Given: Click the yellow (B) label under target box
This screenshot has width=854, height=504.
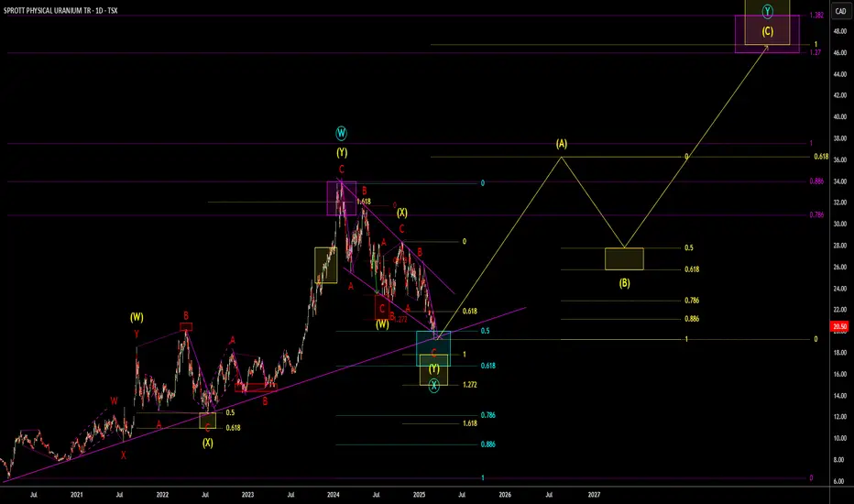Looking at the screenshot, I should click(624, 283).
